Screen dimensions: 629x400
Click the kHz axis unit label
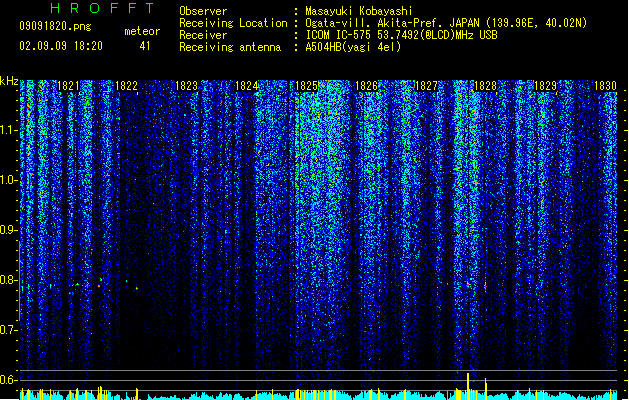[x=9, y=81]
